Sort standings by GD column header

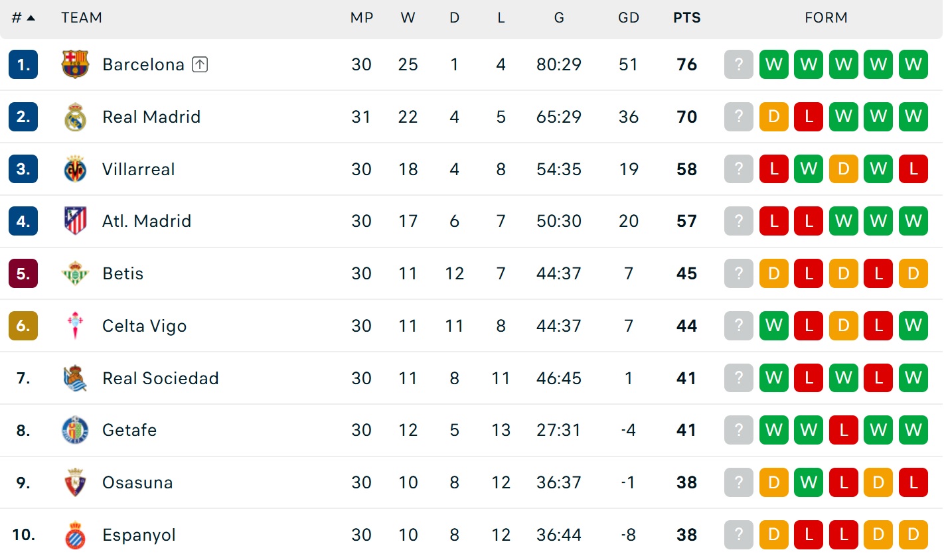(x=629, y=18)
